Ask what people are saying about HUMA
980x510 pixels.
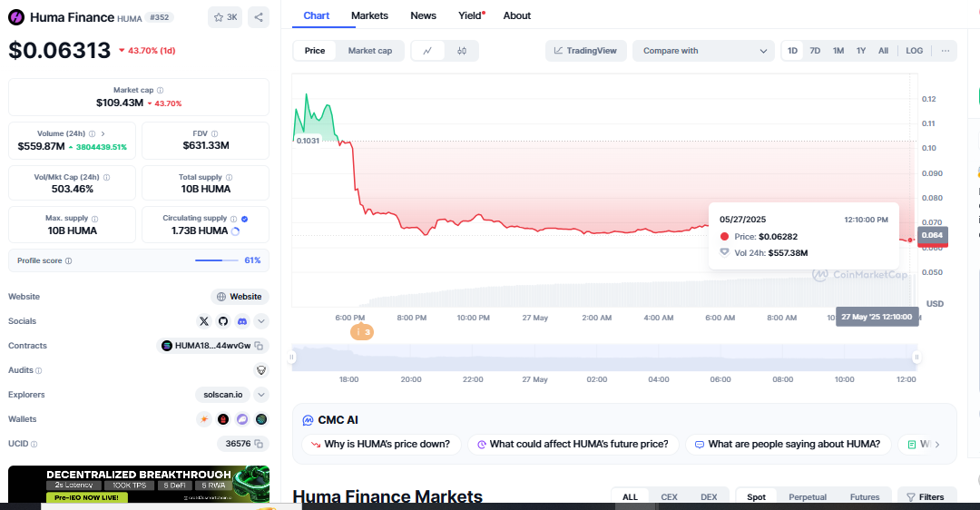[x=789, y=445]
